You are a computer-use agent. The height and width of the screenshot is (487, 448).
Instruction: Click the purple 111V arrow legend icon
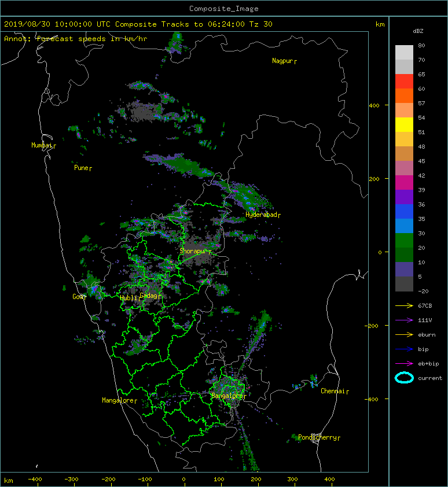404,320
